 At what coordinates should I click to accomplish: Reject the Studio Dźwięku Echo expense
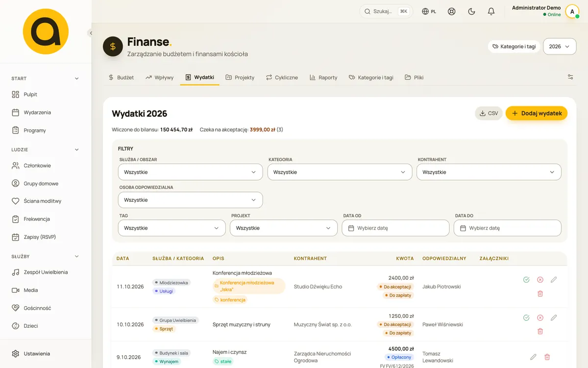click(x=540, y=280)
